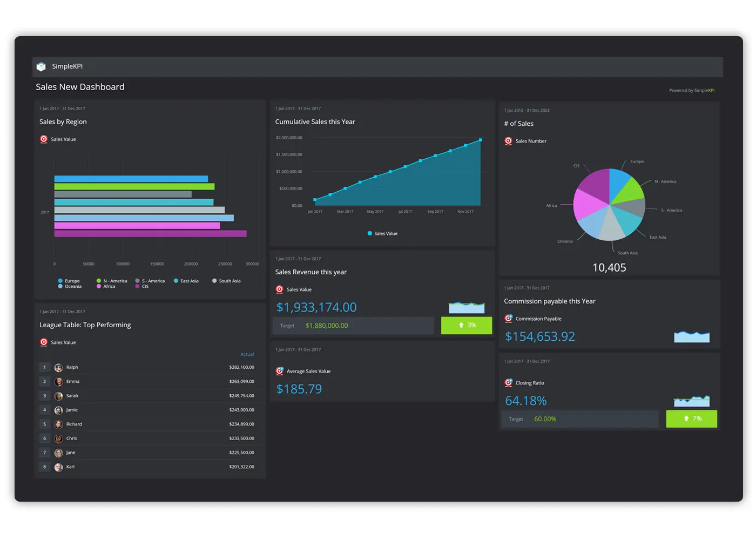Click the pink CIS color swatch in the legend

point(138,286)
